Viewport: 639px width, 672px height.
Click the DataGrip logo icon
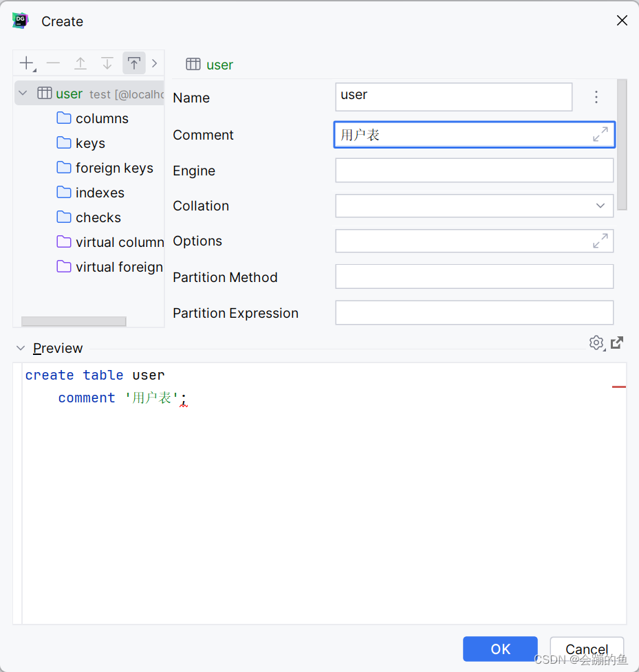(20, 21)
